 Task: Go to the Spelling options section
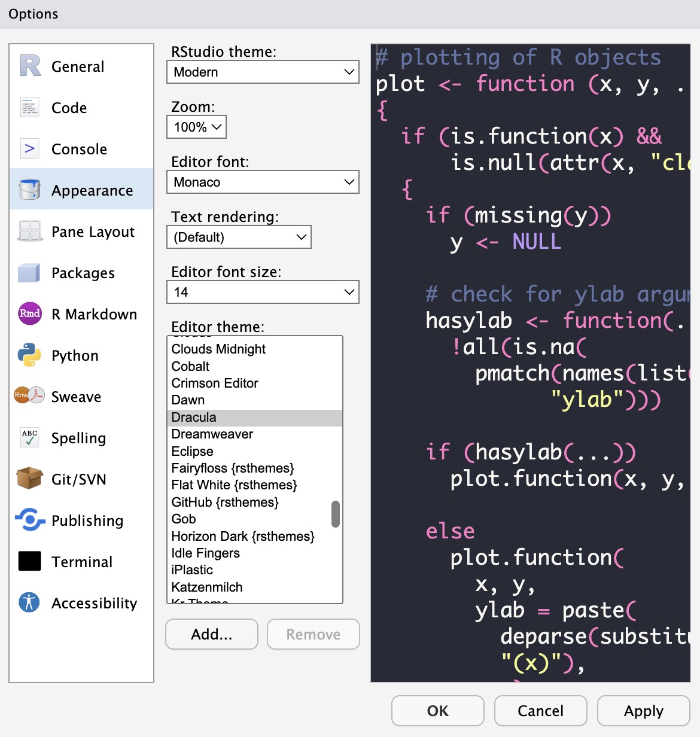click(78, 438)
